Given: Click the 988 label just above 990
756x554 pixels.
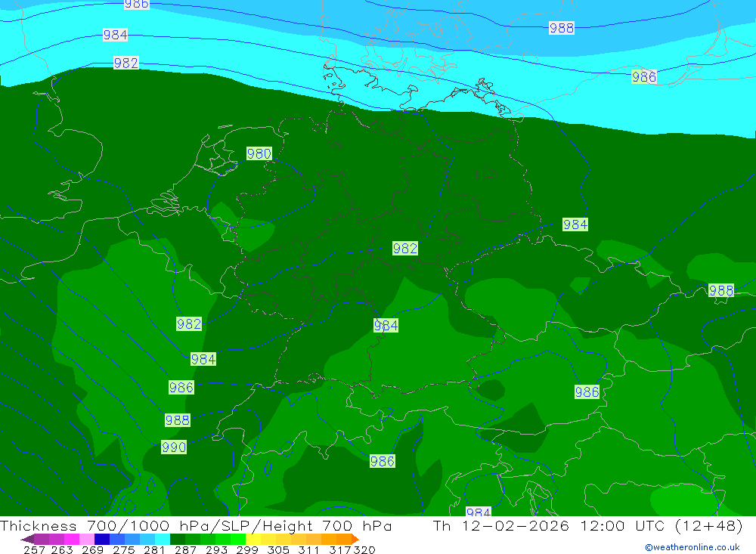Looking at the screenshot, I should point(178,420).
